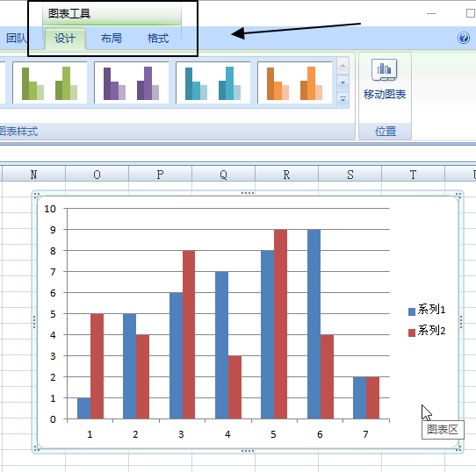This screenshot has width=476, height=472.
Task: Select column R header
Action: click(286, 175)
